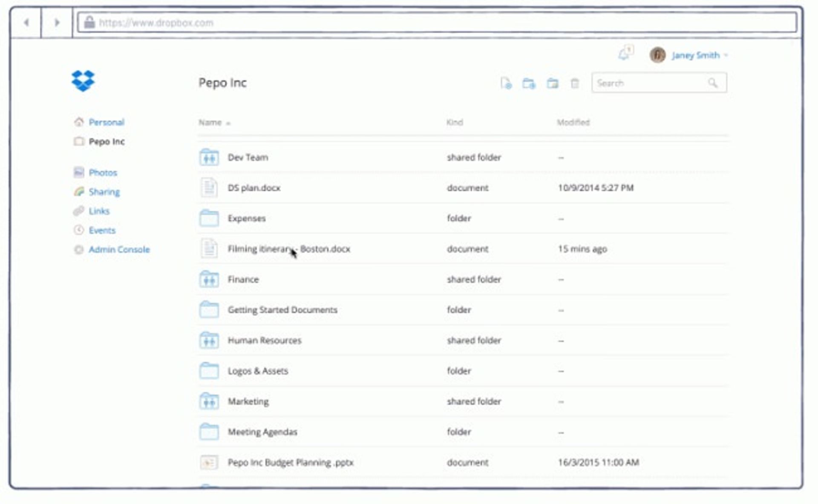Go back with the browser back arrow
818x504 pixels.
26,23
